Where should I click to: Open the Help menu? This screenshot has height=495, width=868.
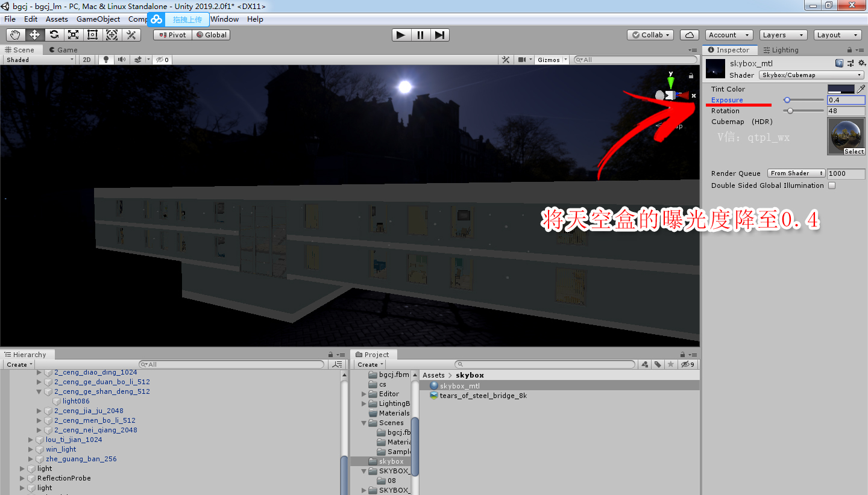[255, 19]
